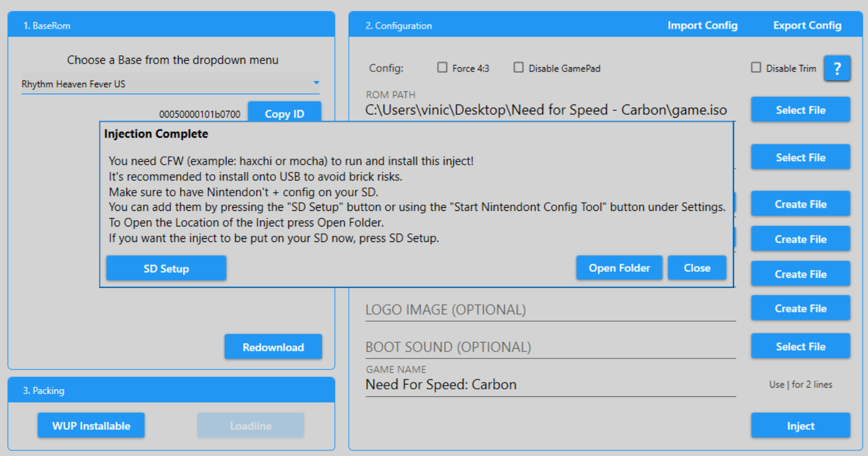Close the Injection Complete dialog

pos(697,268)
